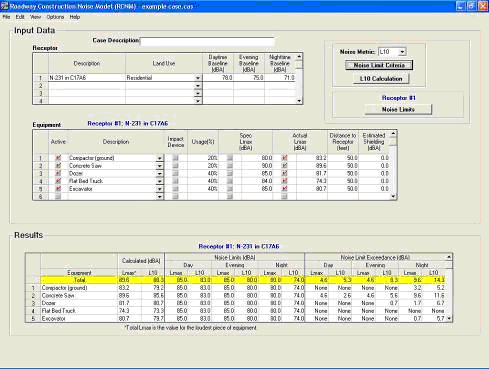Click the Case Description input field

pyautogui.click(x=207, y=41)
